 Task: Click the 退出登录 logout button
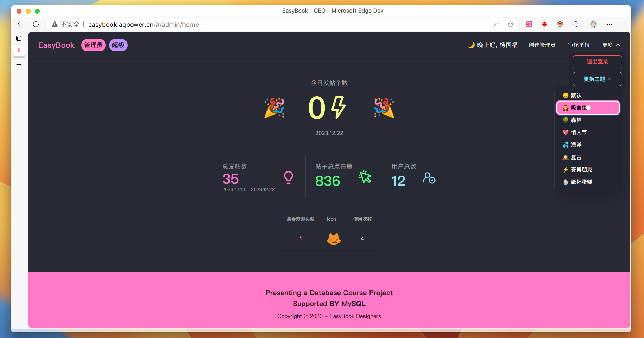click(597, 62)
